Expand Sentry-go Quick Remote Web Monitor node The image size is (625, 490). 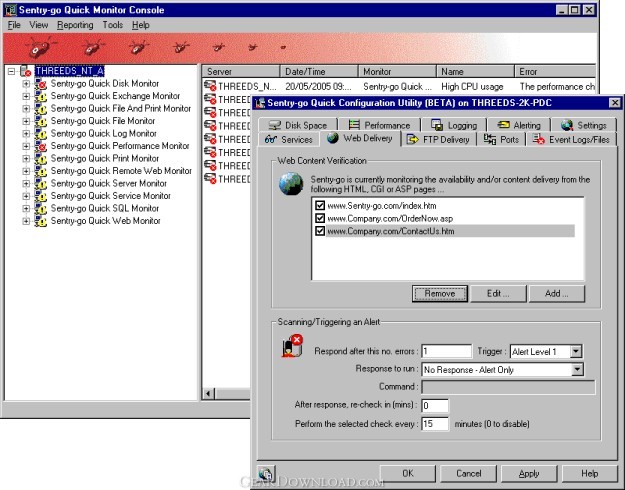pyautogui.click(x=26, y=171)
